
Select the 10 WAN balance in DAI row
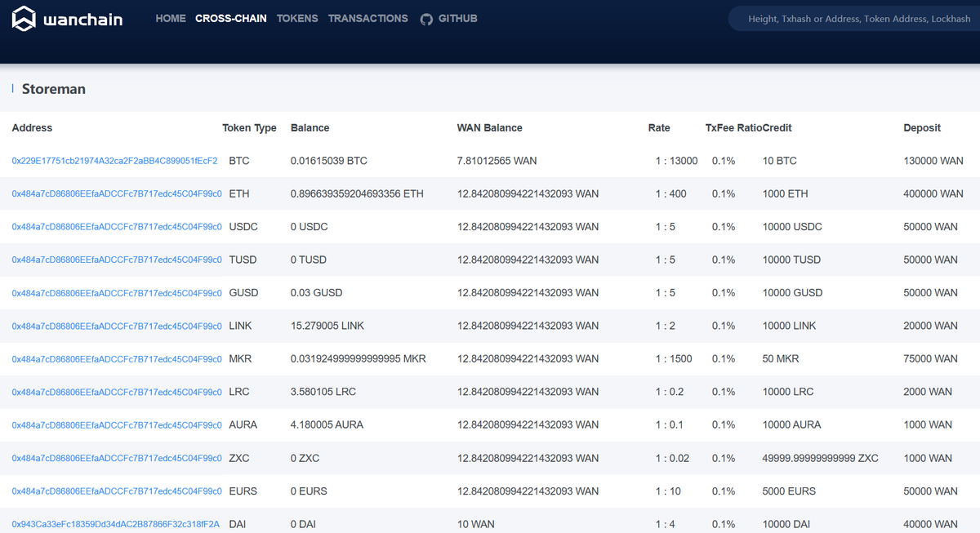[476, 524]
